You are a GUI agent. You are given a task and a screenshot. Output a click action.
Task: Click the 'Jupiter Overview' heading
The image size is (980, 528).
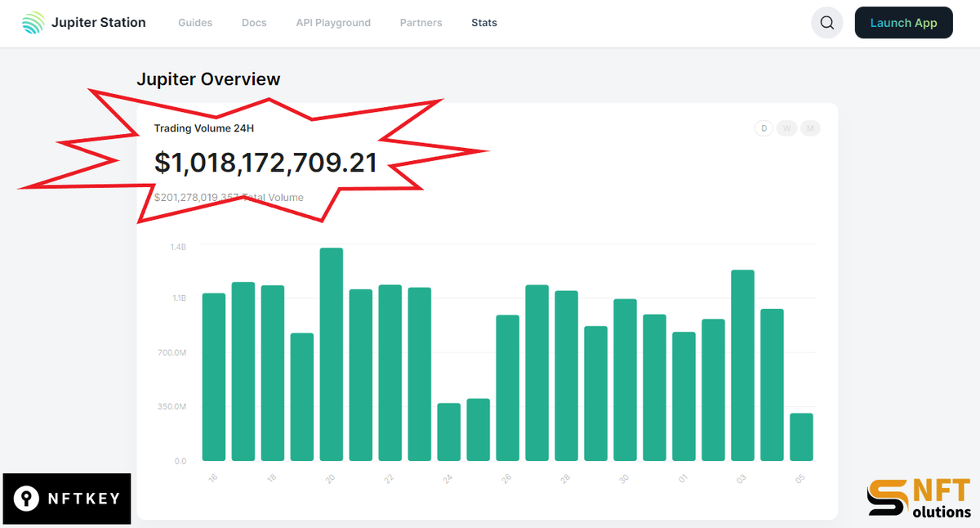point(208,79)
